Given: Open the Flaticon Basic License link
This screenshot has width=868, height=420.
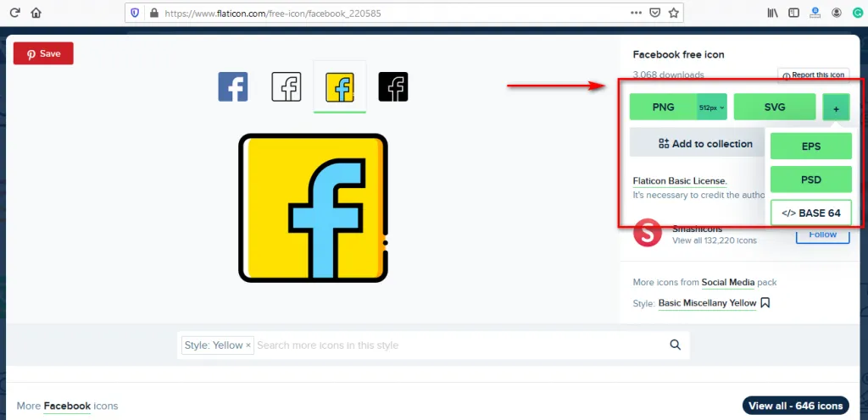Looking at the screenshot, I should [x=680, y=180].
